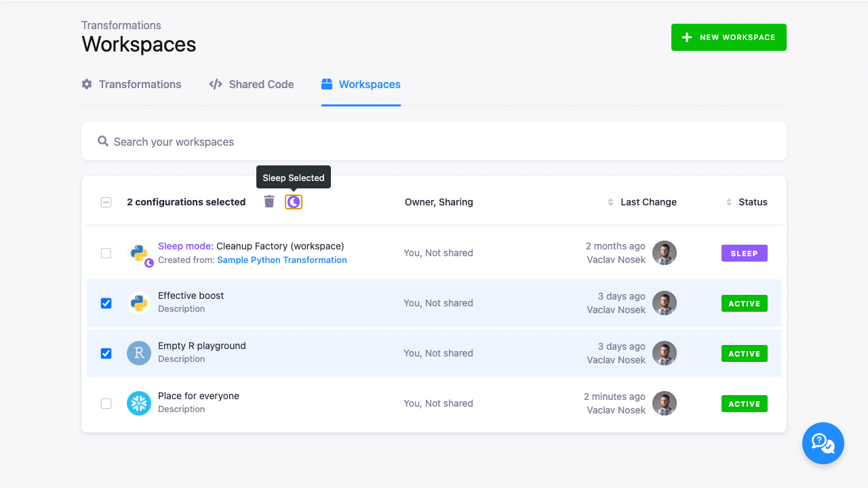Sort the list by Last Change
The height and width of the screenshot is (488, 868).
(x=648, y=201)
